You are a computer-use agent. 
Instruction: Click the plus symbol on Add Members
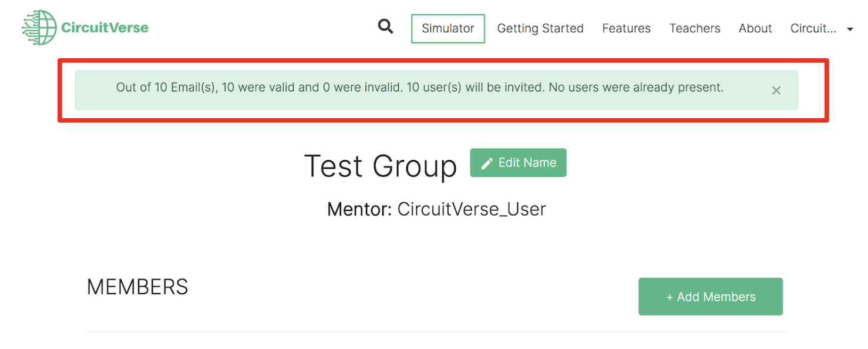click(x=669, y=297)
